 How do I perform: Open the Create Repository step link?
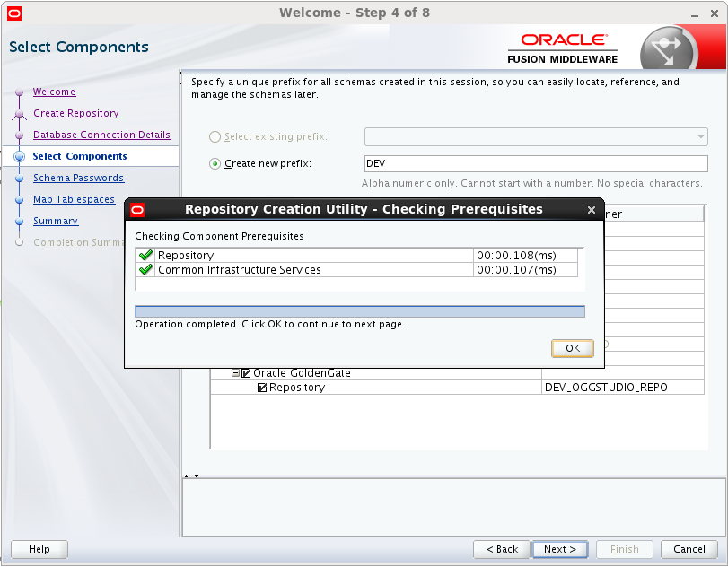click(76, 113)
